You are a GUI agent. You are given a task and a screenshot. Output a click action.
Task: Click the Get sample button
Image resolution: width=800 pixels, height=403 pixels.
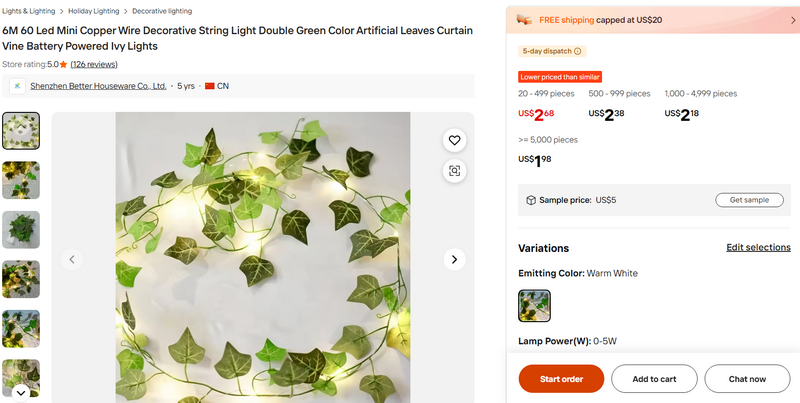(749, 200)
